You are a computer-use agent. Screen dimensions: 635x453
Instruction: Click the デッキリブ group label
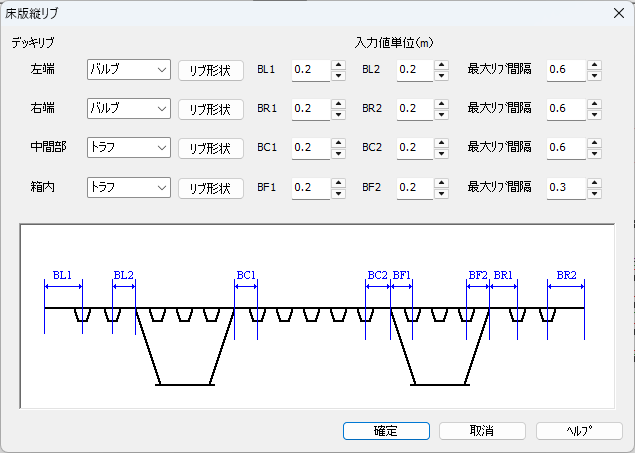point(33,43)
